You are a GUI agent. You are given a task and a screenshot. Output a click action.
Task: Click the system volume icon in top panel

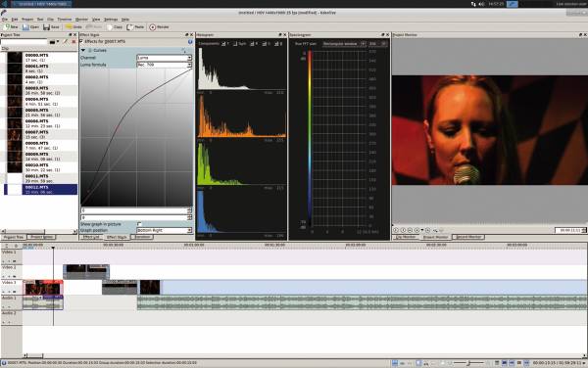coord(482,4)
